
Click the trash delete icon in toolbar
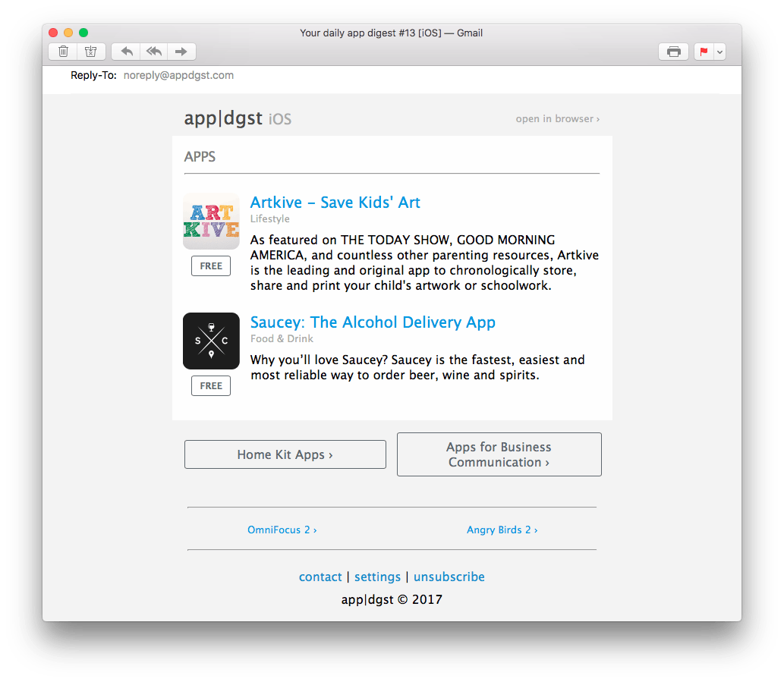tap(63, 52)
